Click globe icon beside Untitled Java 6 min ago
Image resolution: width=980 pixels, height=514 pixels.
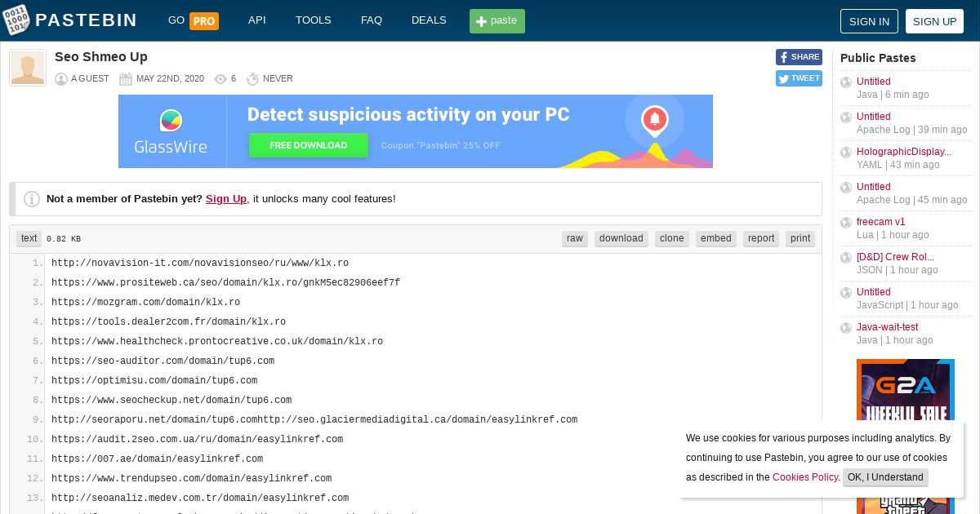(846, 82)
